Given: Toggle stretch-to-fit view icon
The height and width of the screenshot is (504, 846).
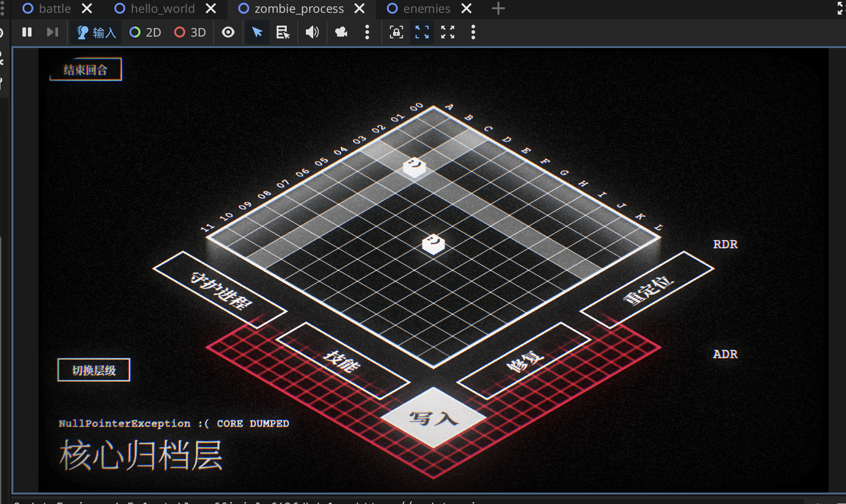Looking at the screenshot, I should click(422, 32).
